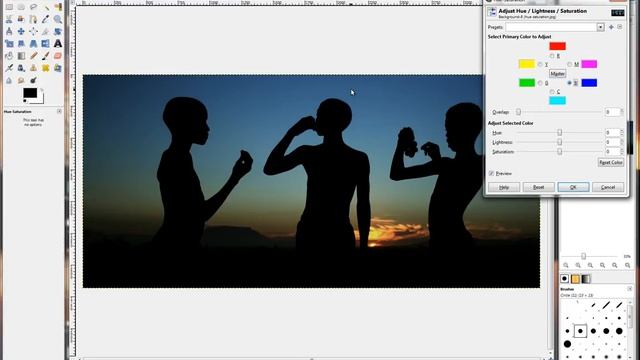Cancel the Hue-Saturation dialog
Viewport: 640px width, 360px height.
[608, 187]
